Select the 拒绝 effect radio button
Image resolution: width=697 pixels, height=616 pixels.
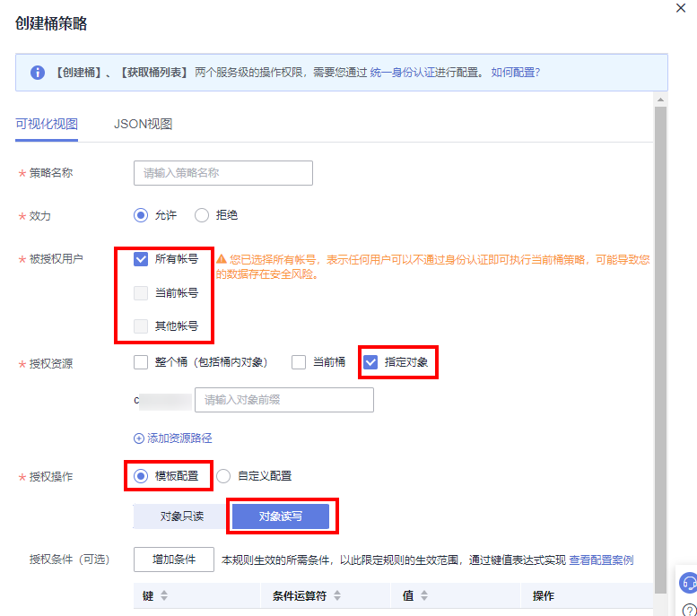[202, 215]
